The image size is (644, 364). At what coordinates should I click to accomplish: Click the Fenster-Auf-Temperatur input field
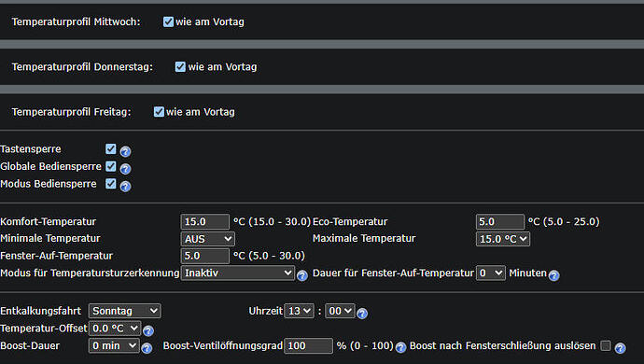point(205,256)
